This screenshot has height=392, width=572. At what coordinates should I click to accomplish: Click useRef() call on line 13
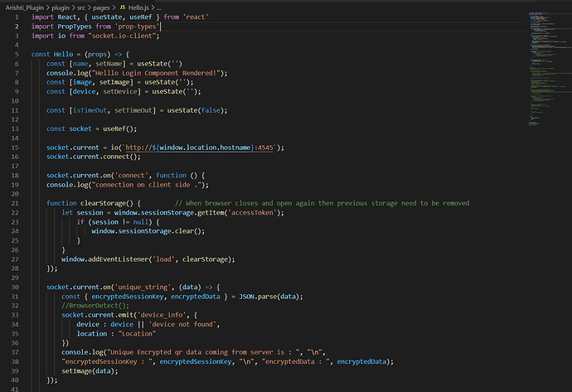pos(119,128)
